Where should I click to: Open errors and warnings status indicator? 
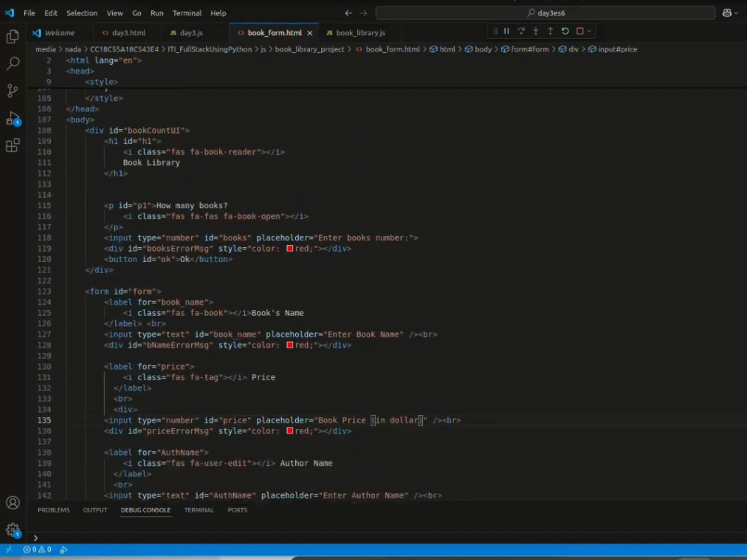[x=37, y=550]
